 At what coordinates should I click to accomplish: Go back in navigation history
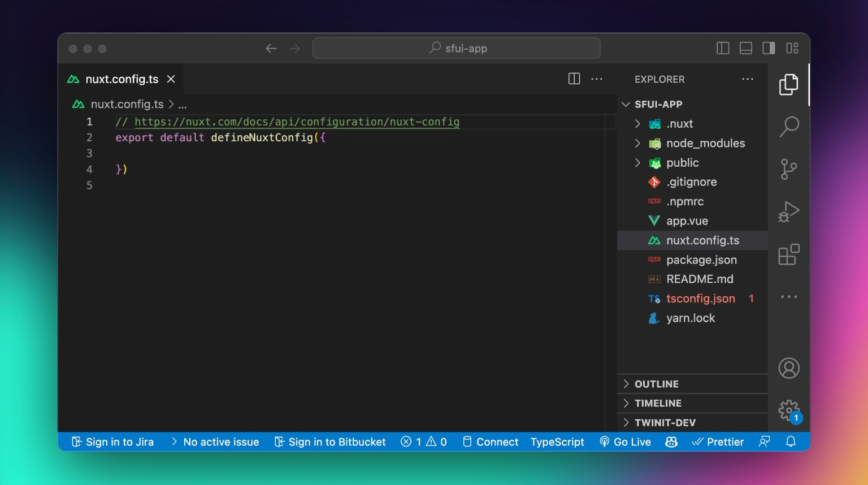(271, 49)
